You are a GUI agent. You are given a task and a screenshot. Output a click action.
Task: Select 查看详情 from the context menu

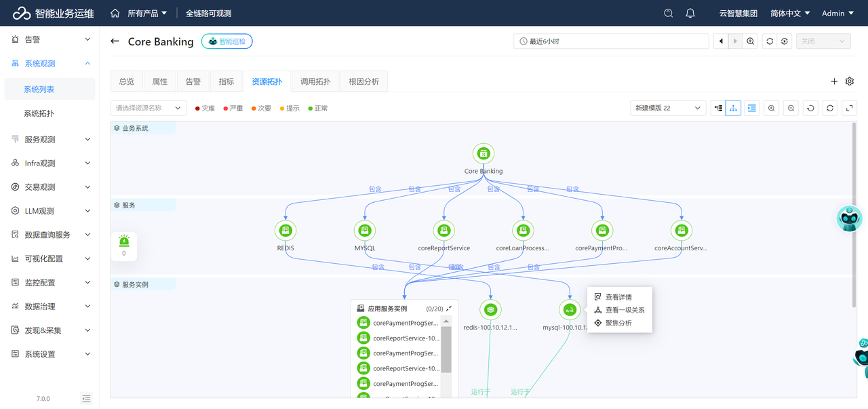pos(618,297)
